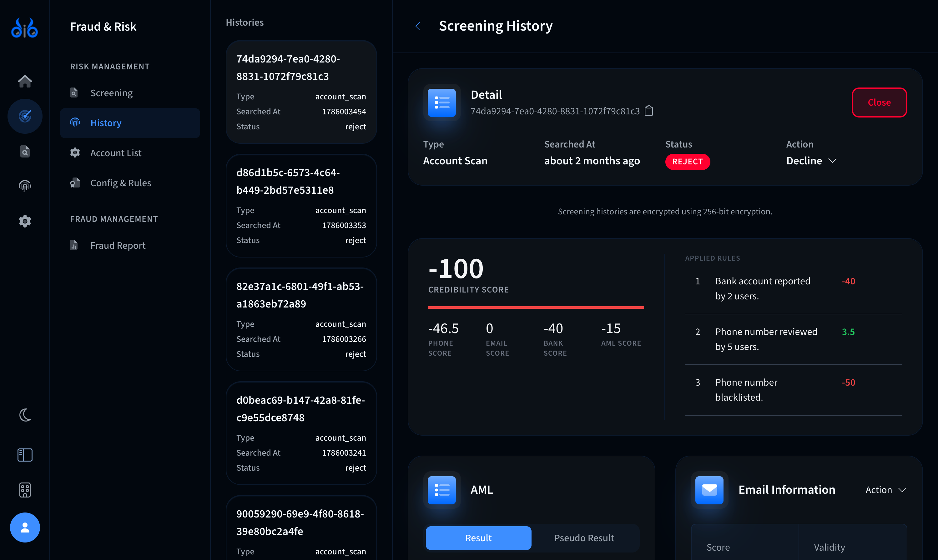Toggle the sidebar panel layout icon
Viewport: 938px width, 560px height.
click(x=25, y=455)
